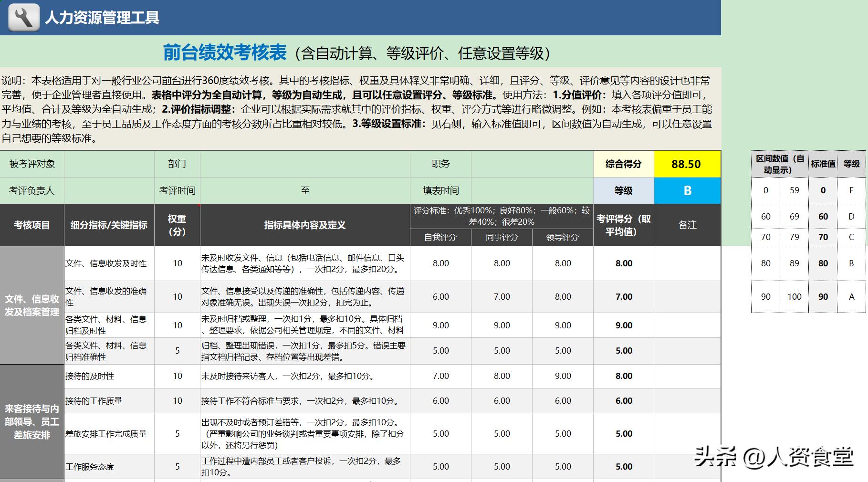This screenshot has width=868, height=482.
Task: Select the 自我评分 column header
Action: coord(440,237)
